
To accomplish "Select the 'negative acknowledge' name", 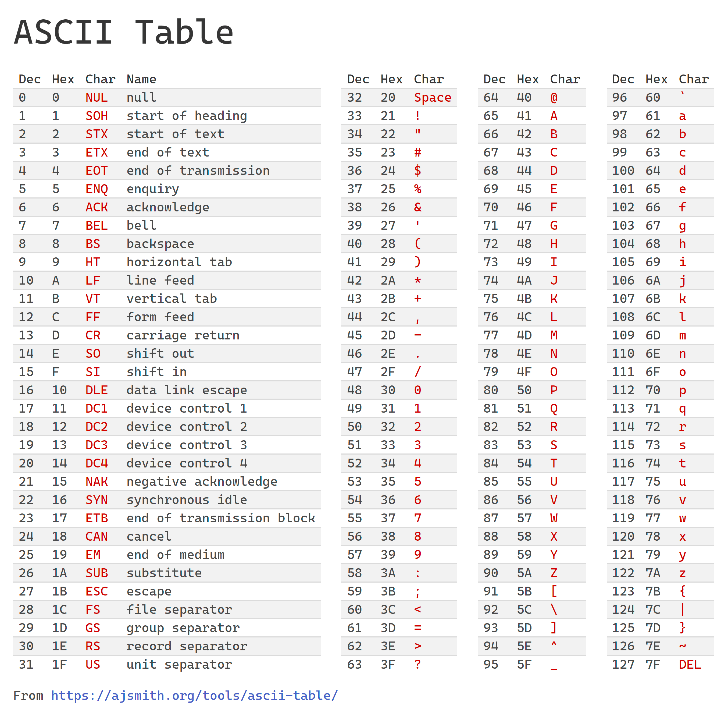I will [202, 482].
